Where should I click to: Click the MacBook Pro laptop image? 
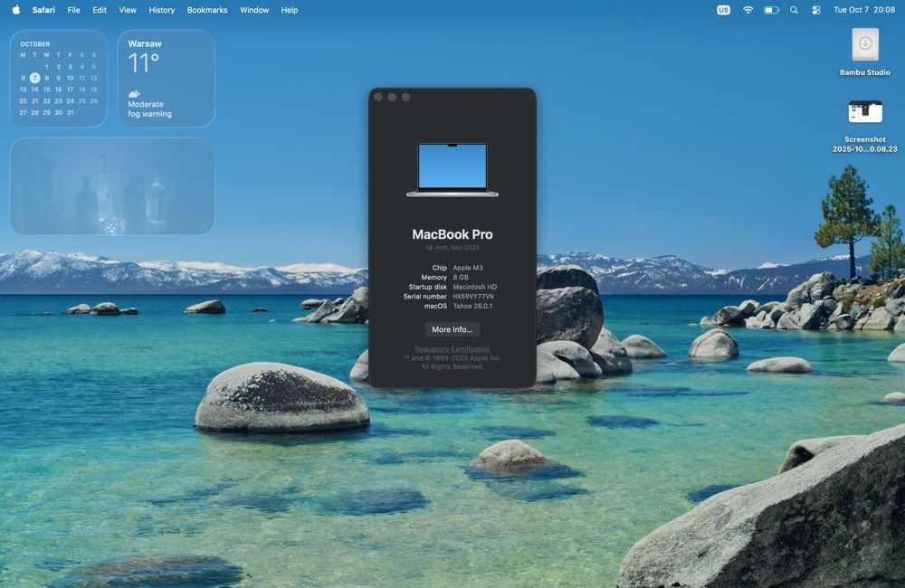coord(452,170)
